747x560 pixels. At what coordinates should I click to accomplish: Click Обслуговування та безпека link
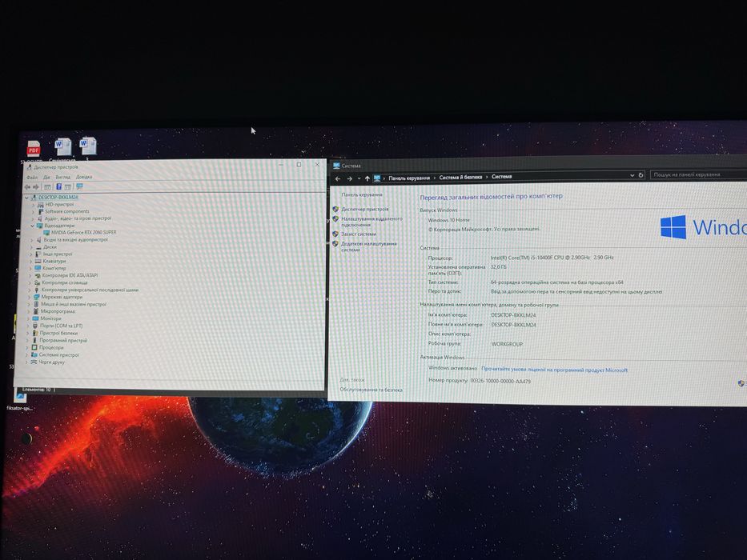point(371,390)
